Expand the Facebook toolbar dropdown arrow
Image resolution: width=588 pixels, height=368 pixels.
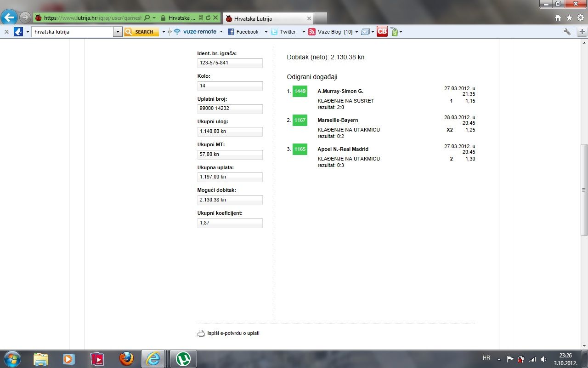(266, 32)
